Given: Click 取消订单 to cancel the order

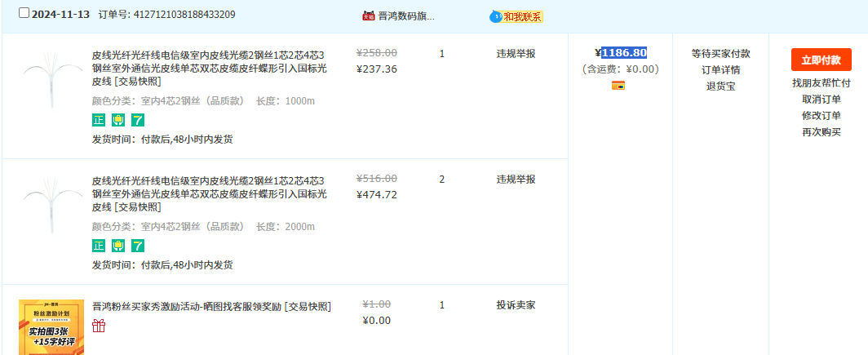Looking at the screenshot, I should pyautogui.click(x=821, y=100).
